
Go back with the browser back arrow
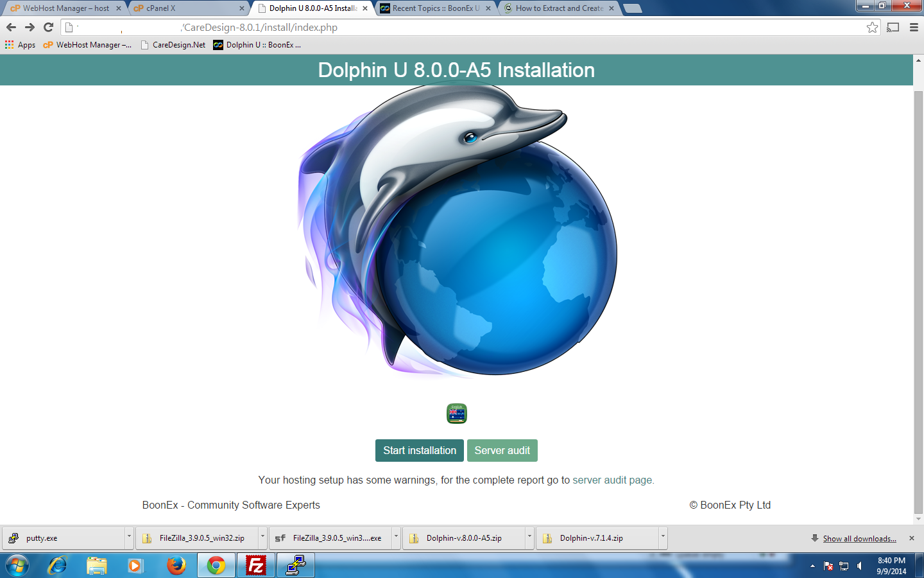(11, 27)
